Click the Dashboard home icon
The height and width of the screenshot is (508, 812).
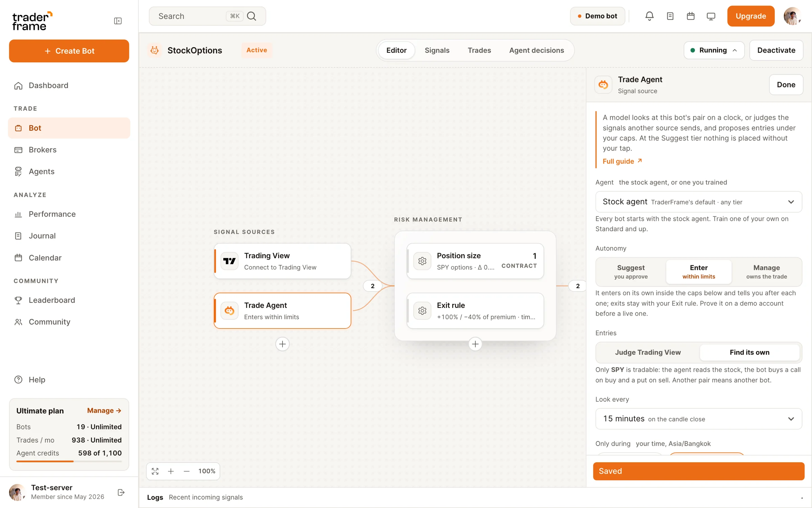point(18,85)
